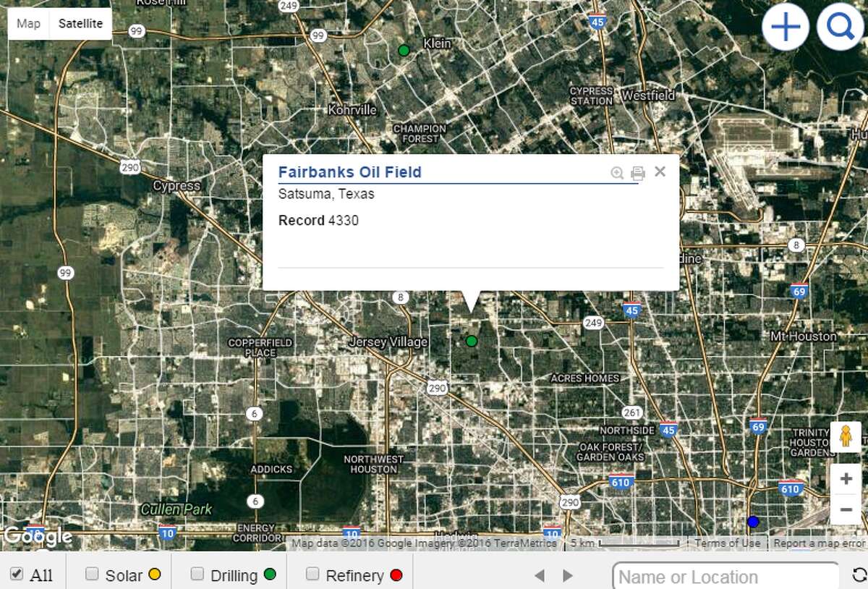Image resolution: width=868 pixels, height=589 pixels.
Task: Switch to Map view
Action: (x=27, y=23)
